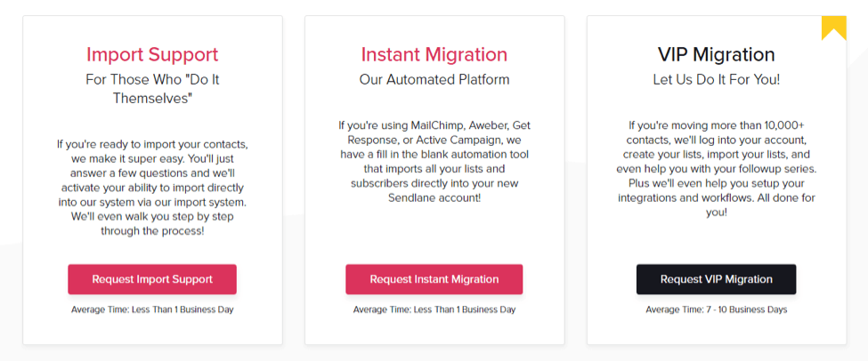Click the 'Our Automated Platform' subtitle

coord(434,79)
